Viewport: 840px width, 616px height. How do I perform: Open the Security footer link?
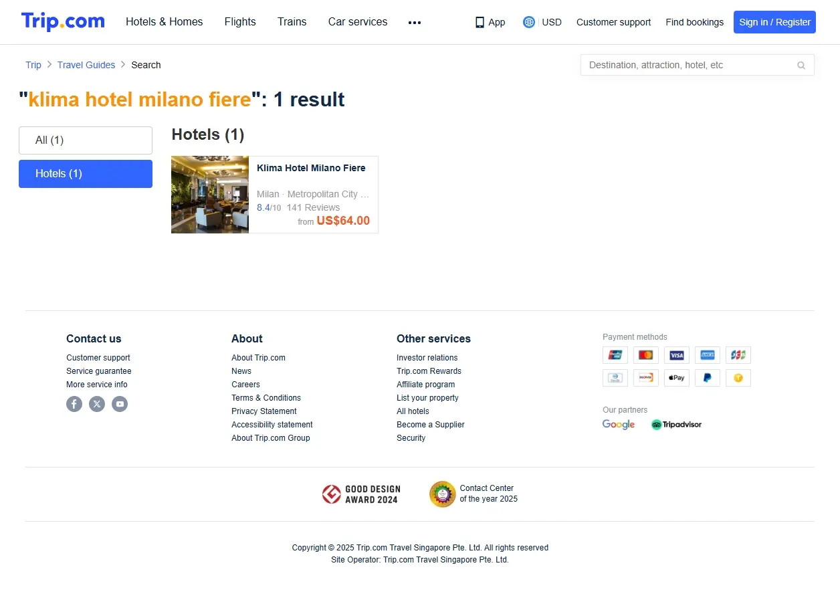(411, 438)
